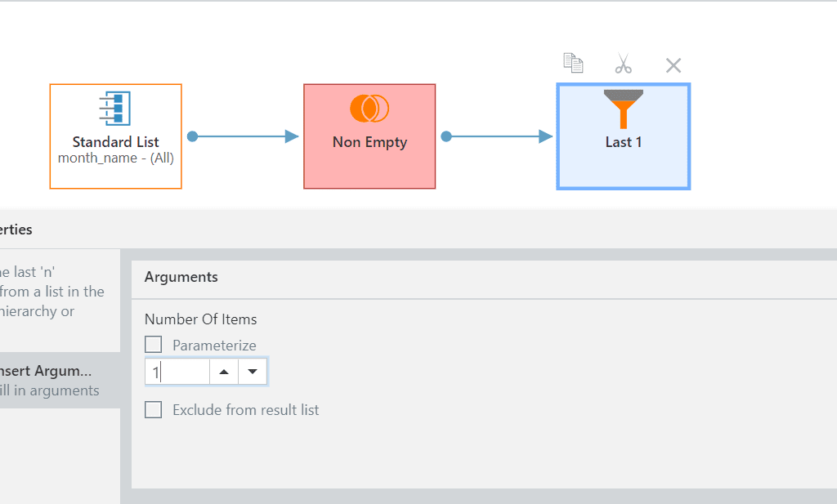
Task: Click output connector dot of Non Empty
Action: pyautogui.click(x=446, y=136)
